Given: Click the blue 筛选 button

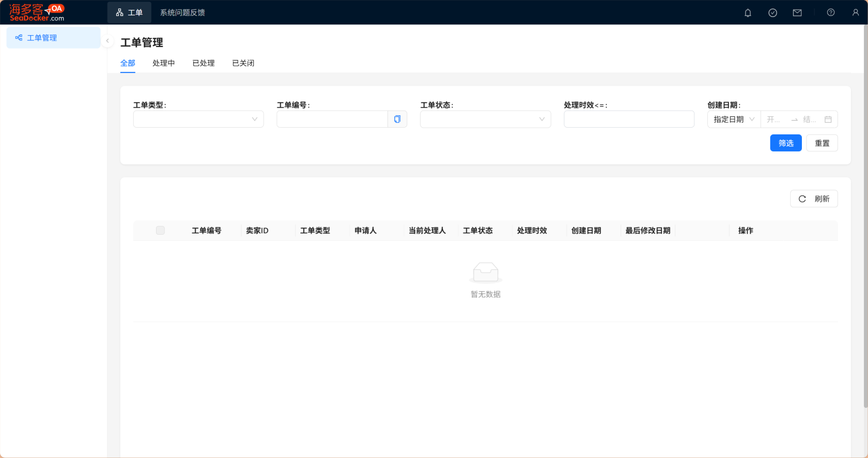Looking at the screenshot, I should (785, 143).
